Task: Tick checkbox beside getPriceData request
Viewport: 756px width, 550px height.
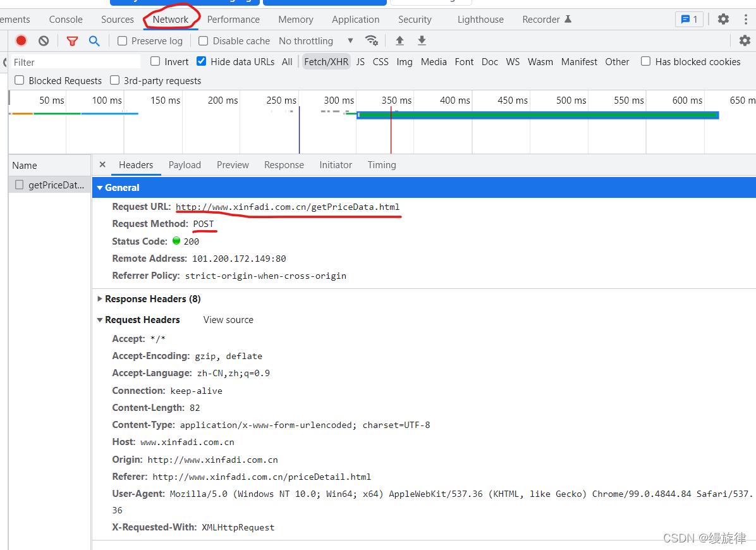Action: (x=20, y=185)
